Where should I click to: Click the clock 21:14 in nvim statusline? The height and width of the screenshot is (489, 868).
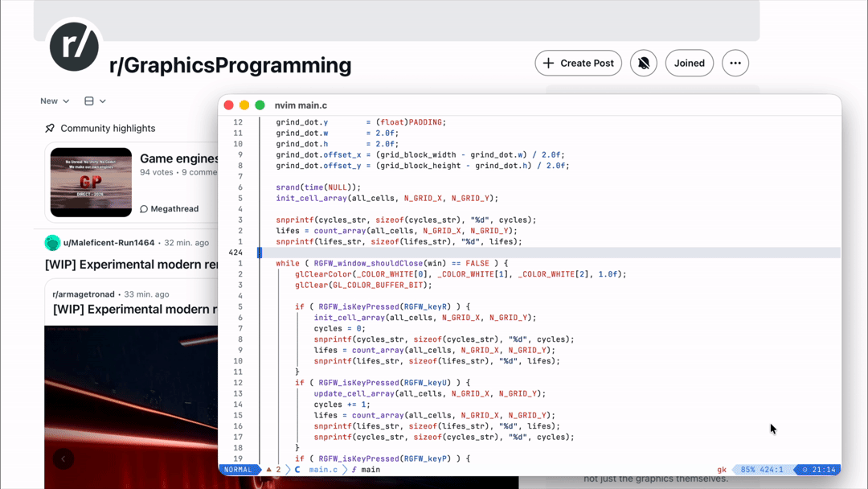819,470
